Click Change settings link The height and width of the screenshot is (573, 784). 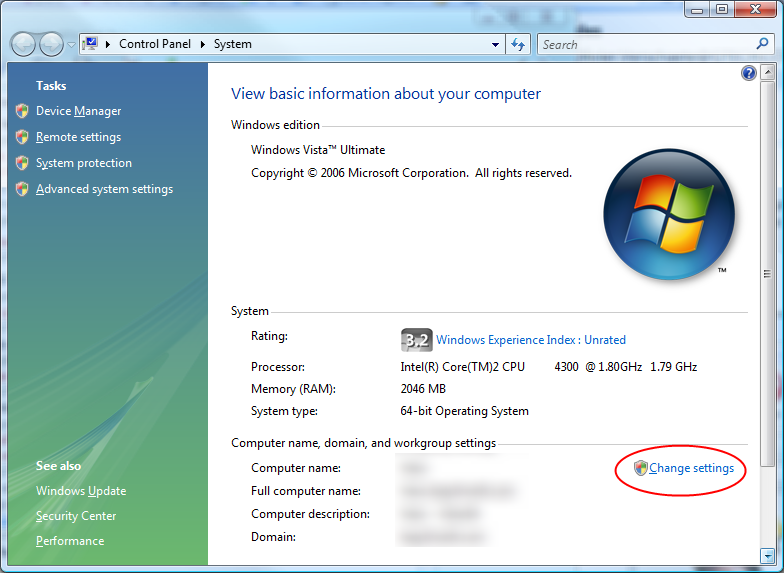click(692, 468)
